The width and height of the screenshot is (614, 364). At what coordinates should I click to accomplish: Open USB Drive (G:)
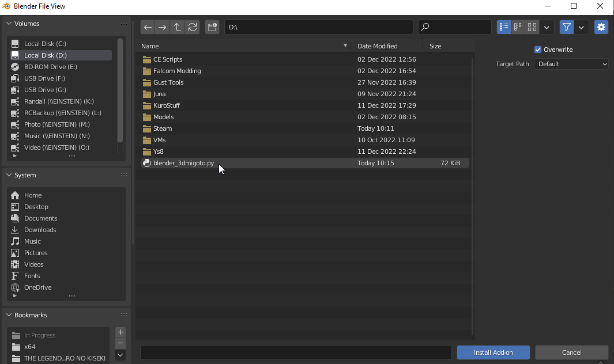click(61, 90)
